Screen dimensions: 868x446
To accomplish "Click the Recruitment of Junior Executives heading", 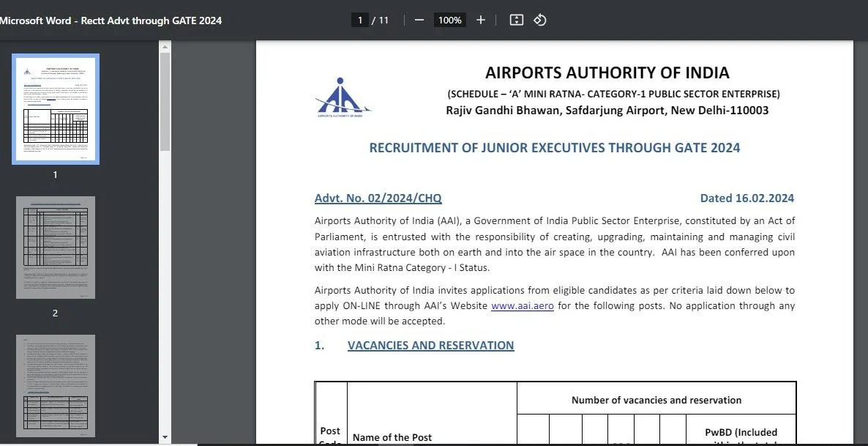I will point(554,148).
